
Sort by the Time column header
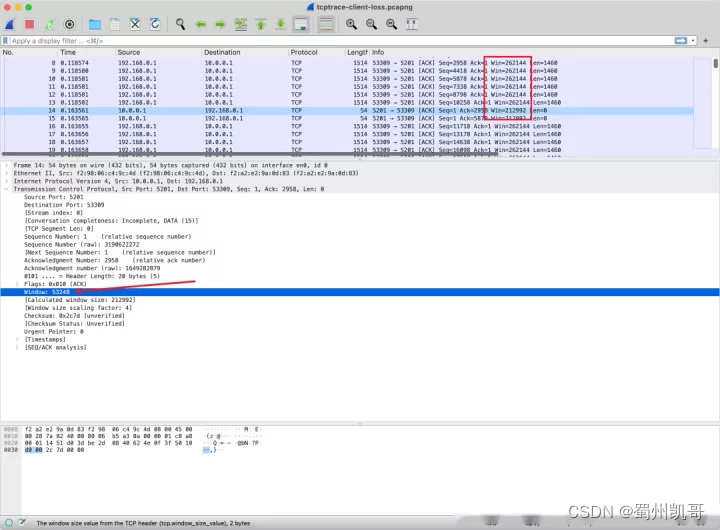point(86,52)
